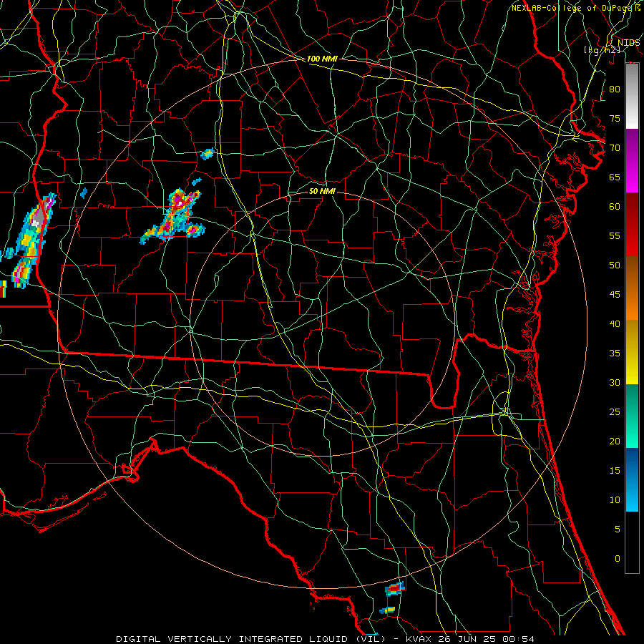Pick the gray-white segment of the color bar

click(632, 96)
